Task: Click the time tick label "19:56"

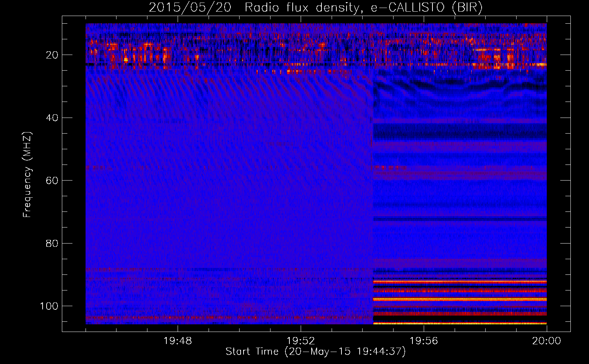Action: click(x=424, y=341)
